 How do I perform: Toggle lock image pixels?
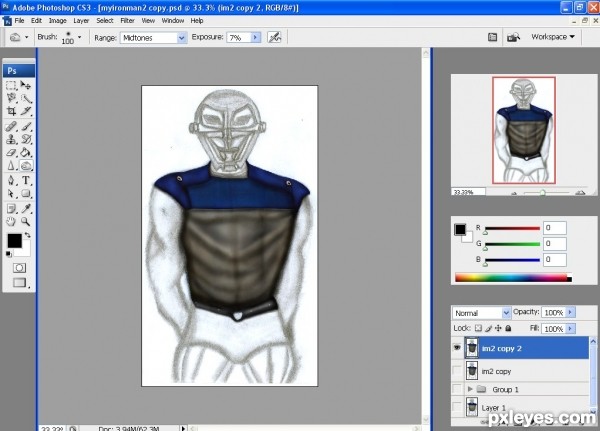coord(488,328)
